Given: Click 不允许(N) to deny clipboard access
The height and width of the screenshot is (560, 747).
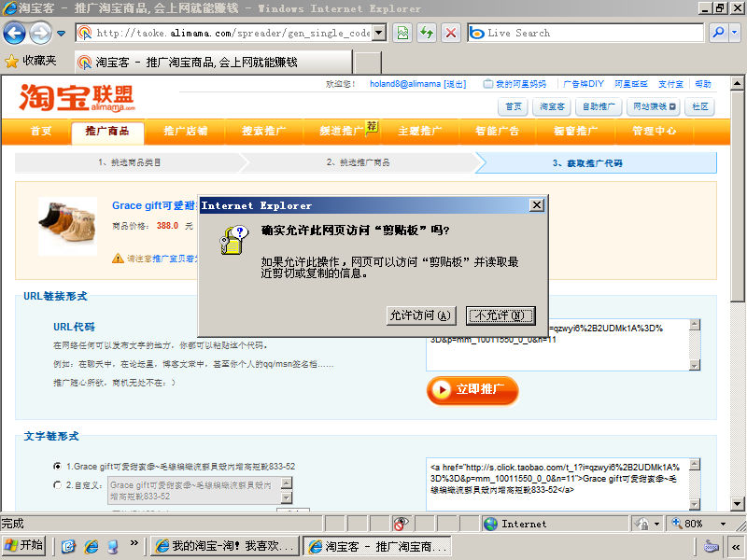Looking at the screenshot, I should [x=500, y=315].
